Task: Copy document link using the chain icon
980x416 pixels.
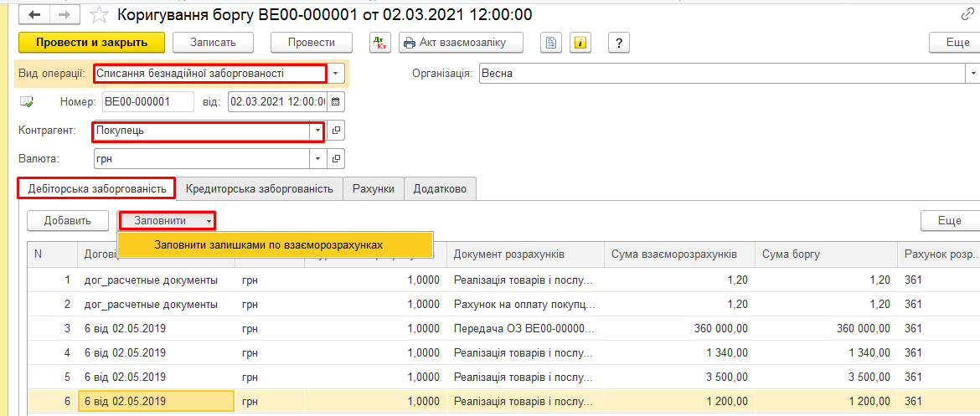Action: 967,13
